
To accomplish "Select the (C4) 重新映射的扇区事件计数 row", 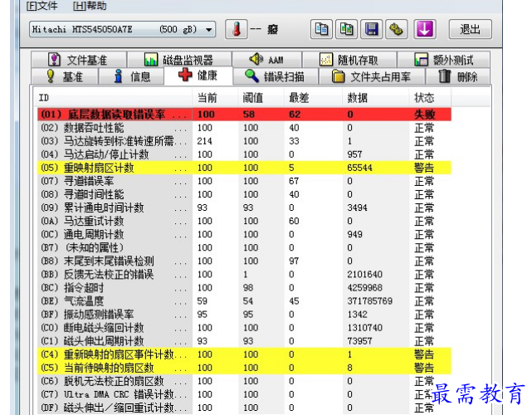I will pos(244,354).
